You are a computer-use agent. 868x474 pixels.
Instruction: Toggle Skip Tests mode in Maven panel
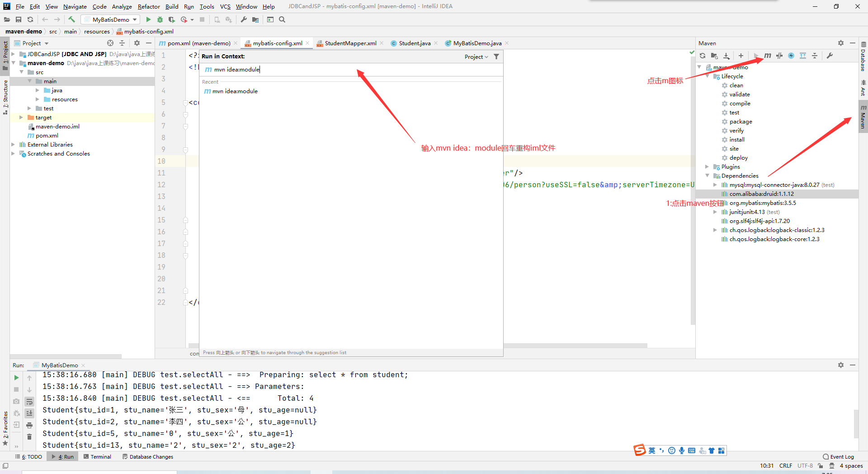(x=779, y=56)
